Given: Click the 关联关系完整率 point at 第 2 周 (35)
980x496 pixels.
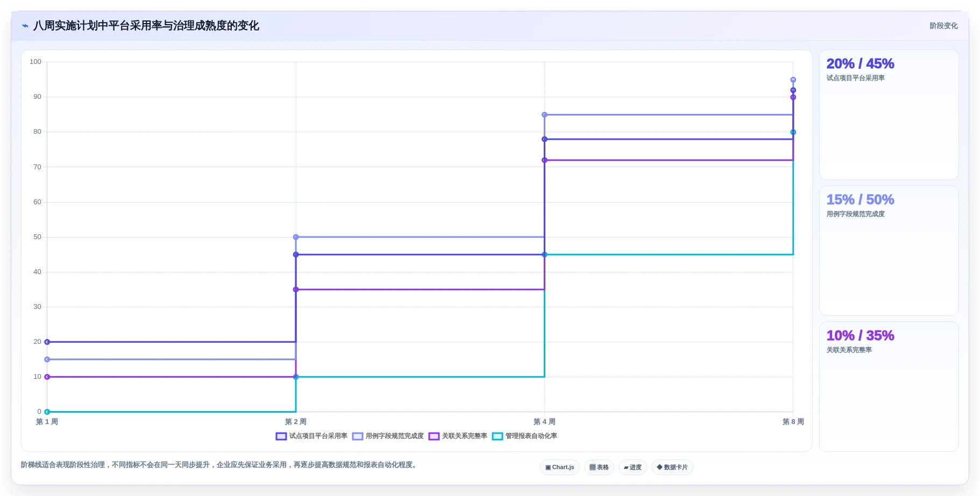Looking at the screenshot, I should pyautogui.click(x=296, y=290).
